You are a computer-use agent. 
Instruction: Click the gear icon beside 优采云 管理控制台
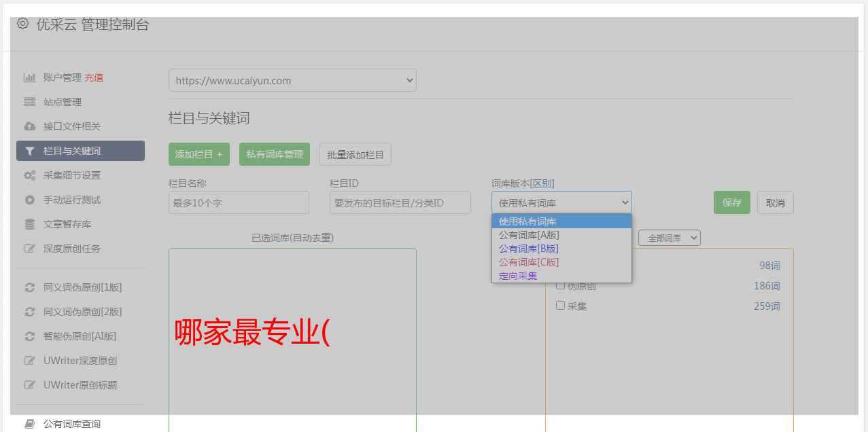click(x=22, y=24)
